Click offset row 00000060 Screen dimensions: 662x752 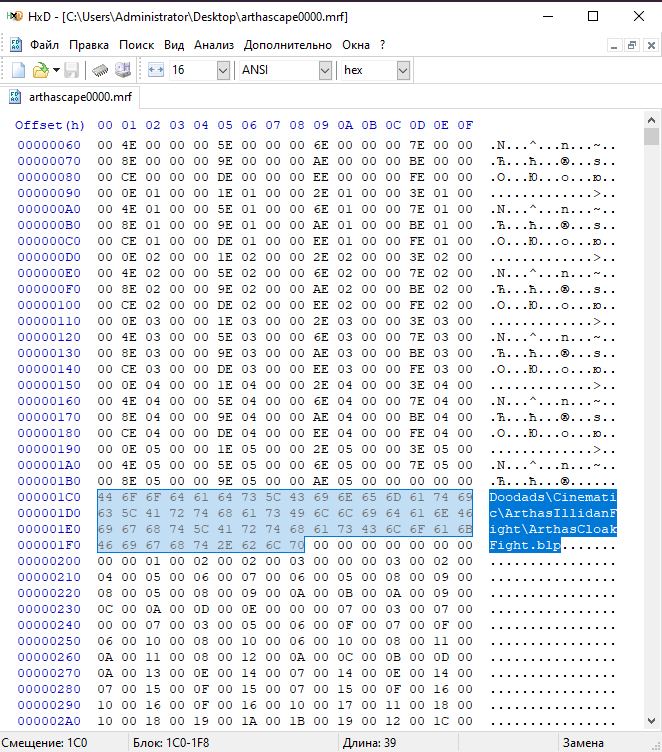49,145
